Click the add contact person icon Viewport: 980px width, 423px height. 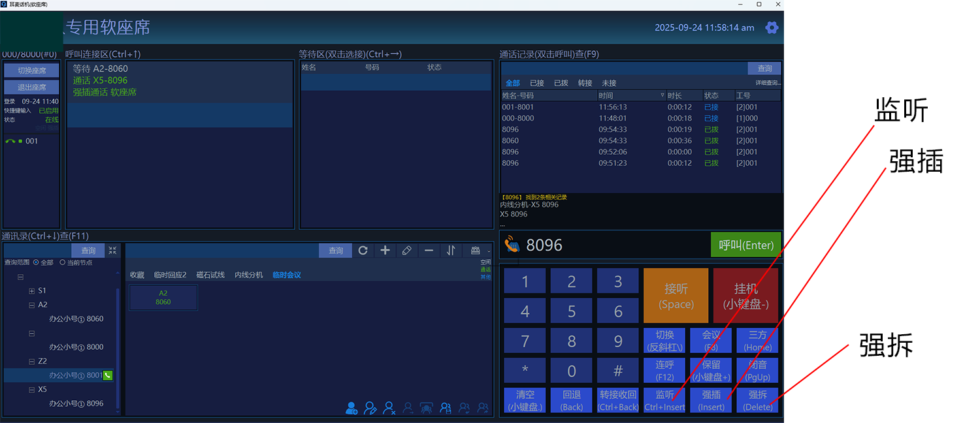pyautogui.click(x=351, y=409)
